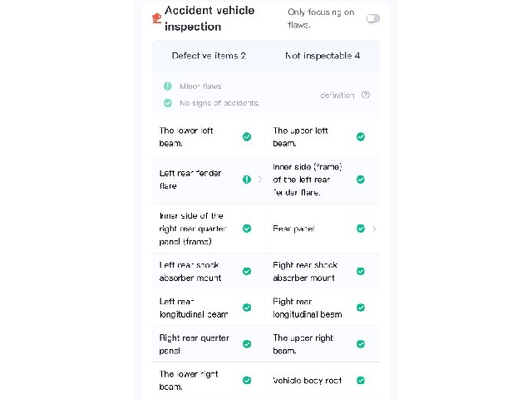Select the Left rear shock absorber mount row
The width and height of the screenshot is (532, 399).
[x=209, y=272]
